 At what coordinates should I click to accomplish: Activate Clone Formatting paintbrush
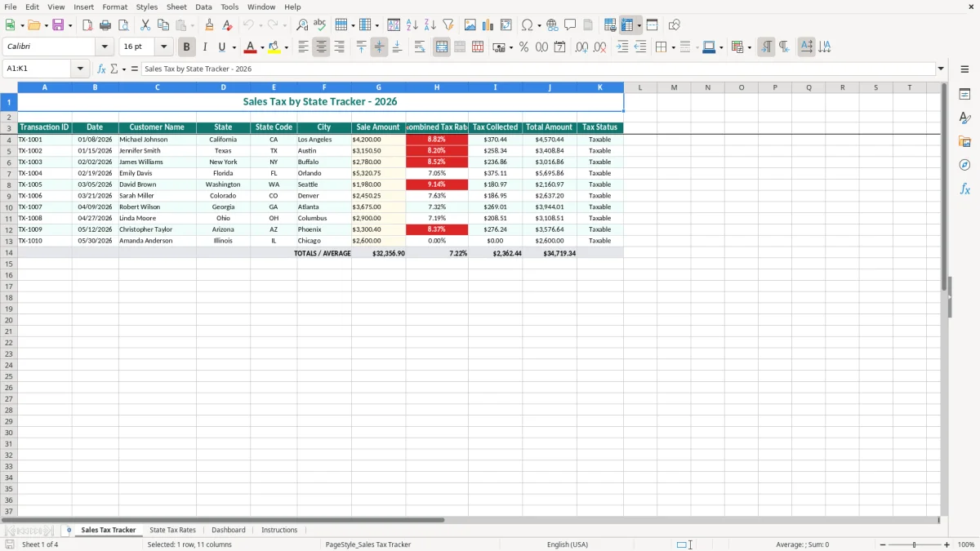pyautogui.click(x=209, y=25)
